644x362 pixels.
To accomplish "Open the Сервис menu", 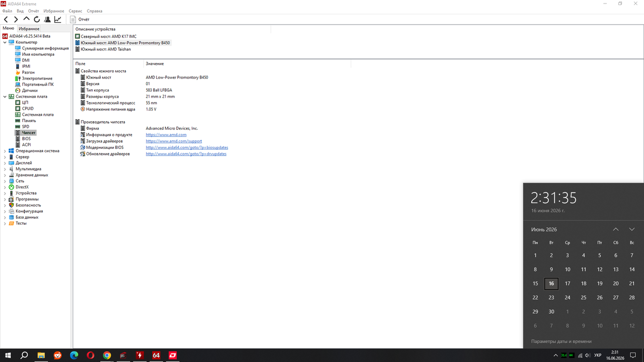I will tap(75, 11).
